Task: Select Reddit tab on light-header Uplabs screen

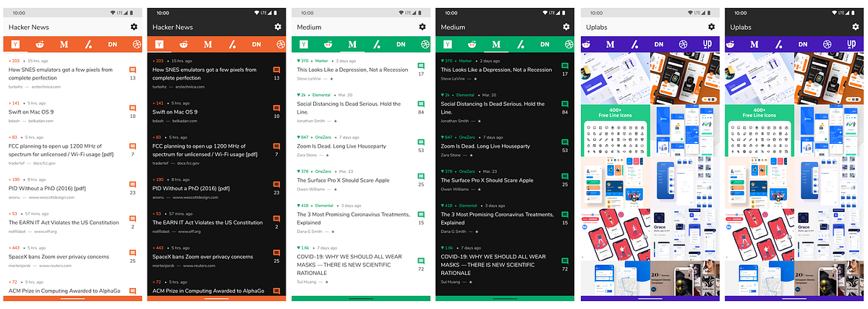Action: coord(585,44)
